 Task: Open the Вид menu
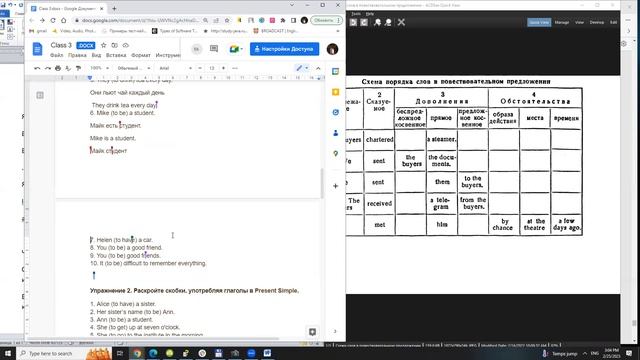point(96,55)
